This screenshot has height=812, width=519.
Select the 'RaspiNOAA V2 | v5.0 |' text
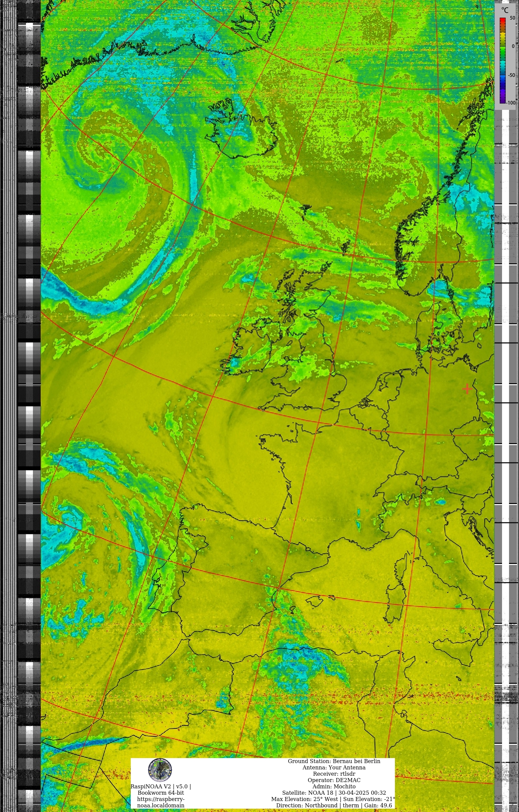tap(161, 786)
